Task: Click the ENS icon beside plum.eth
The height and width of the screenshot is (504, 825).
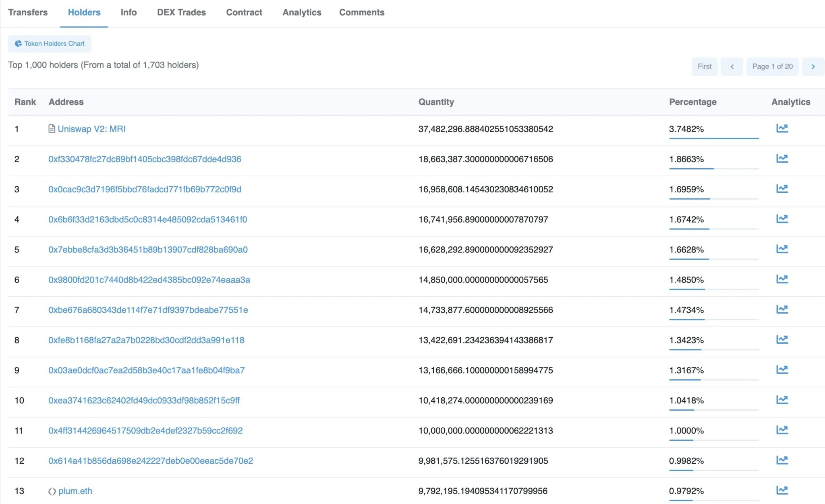Action: coord(52,492)
